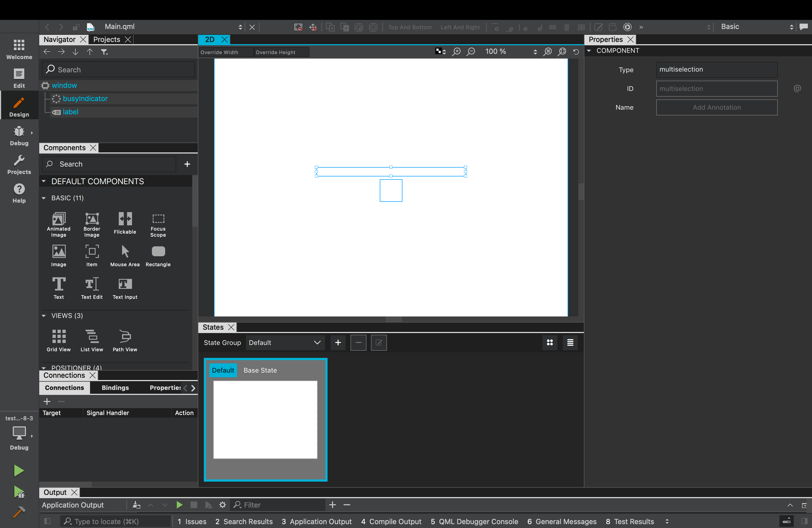The width and height of the screenshot is (812, 528).
Task: Select busyIndicator in the Navigator tree
Action: tap(85, 99)
